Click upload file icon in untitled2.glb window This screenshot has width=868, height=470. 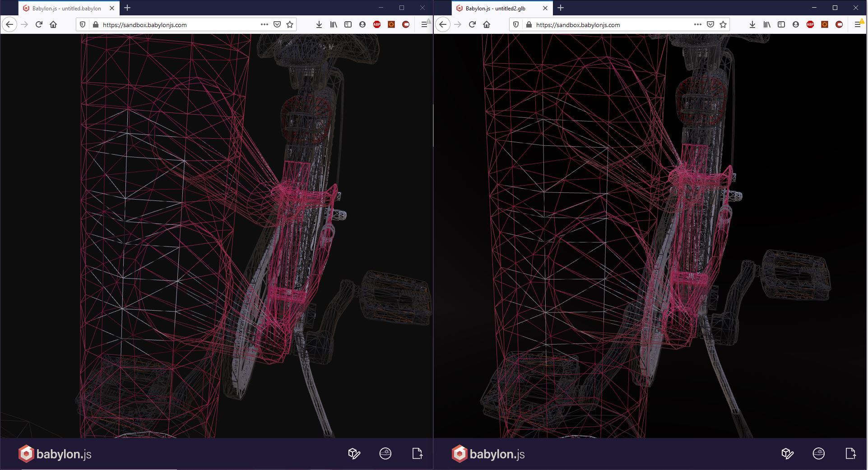tap(850, 454)
